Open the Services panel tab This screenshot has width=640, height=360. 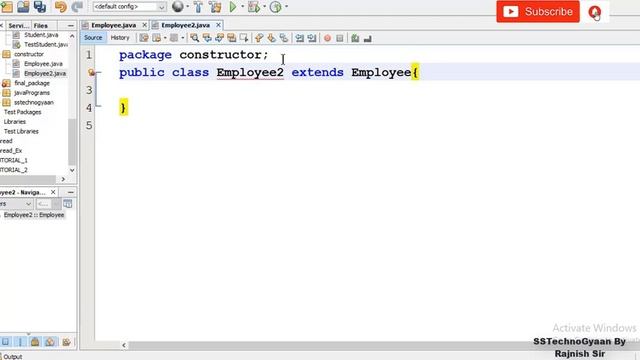(18, 26)
